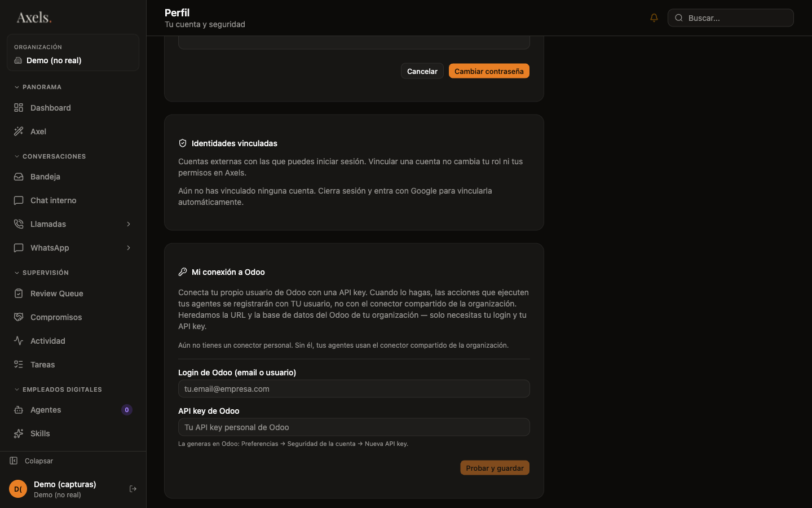Click the D( user avatar
812x508 pixels.
tap(18, 489)
